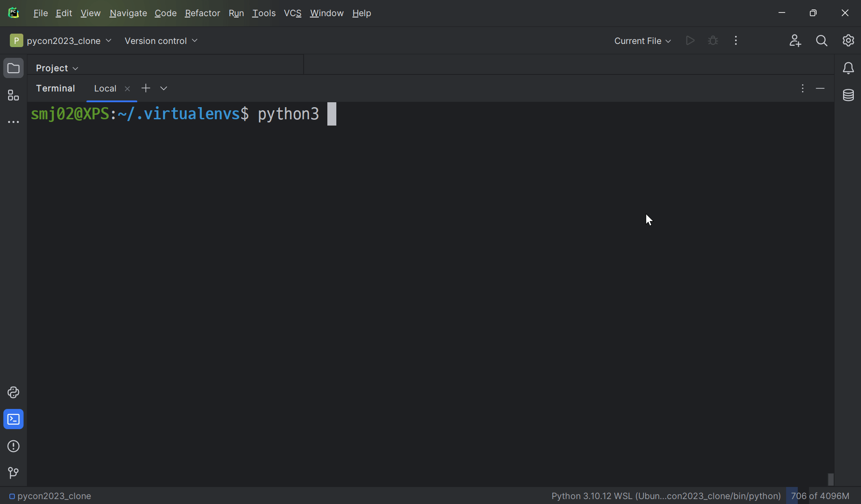Toggle the Terminal tool window icon
This screenshot has width=861, height=504.
tap(13, 419)
